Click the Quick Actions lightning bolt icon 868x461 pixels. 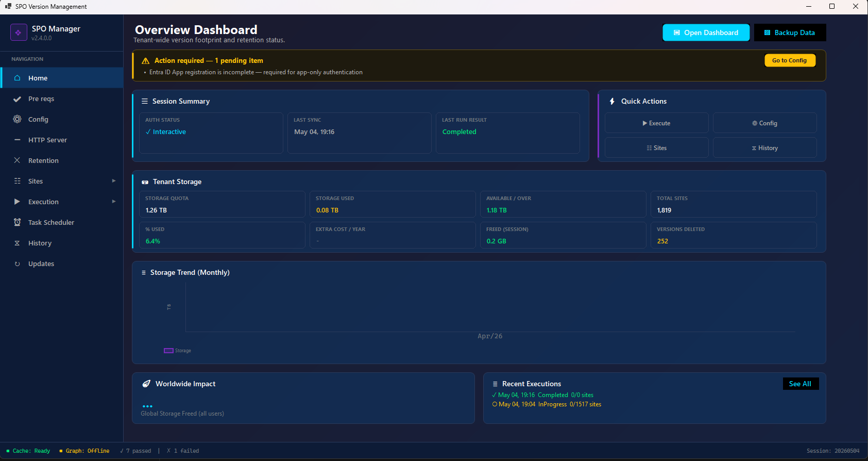click(612, 101)
